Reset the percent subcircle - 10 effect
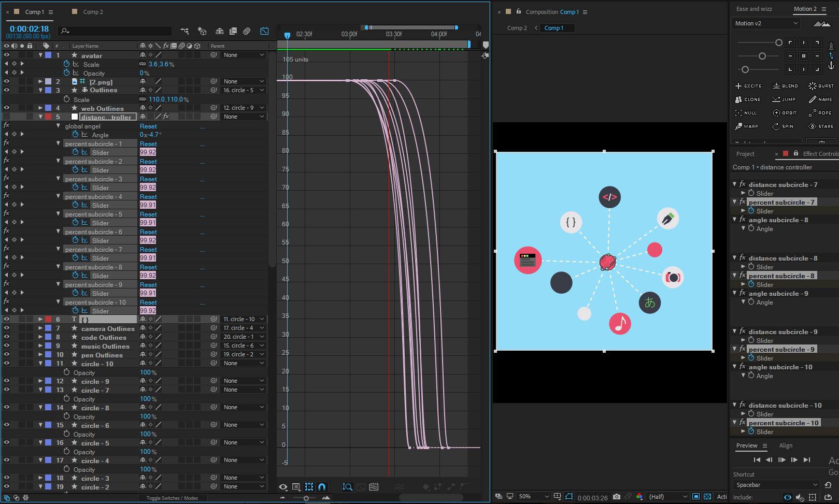 click(148, 303)
